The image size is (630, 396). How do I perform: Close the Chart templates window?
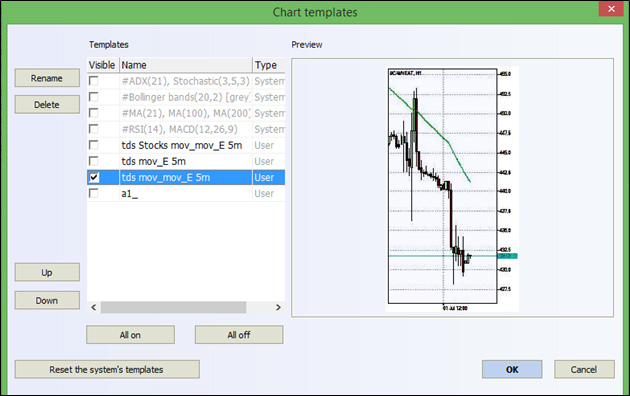[611, 8]
